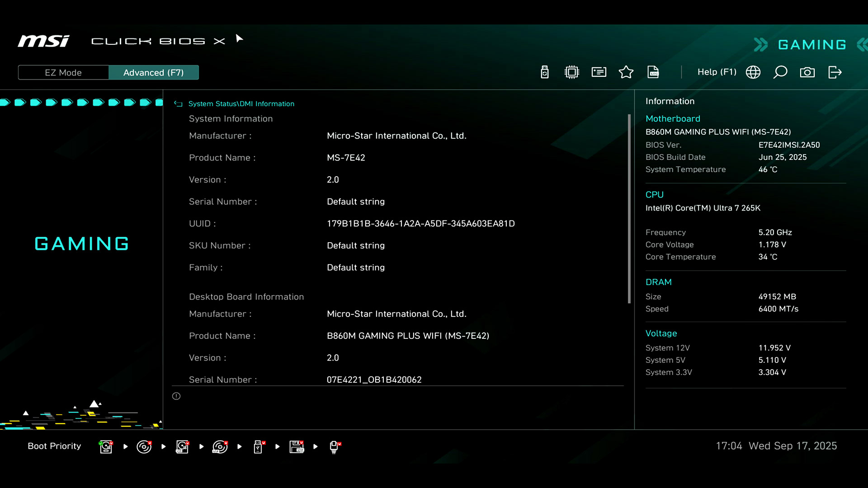Click the System Status\DMI Information breadcrumb path
Image resolution: width=868 pixels, height=488 pixels.
click(241, 104)
